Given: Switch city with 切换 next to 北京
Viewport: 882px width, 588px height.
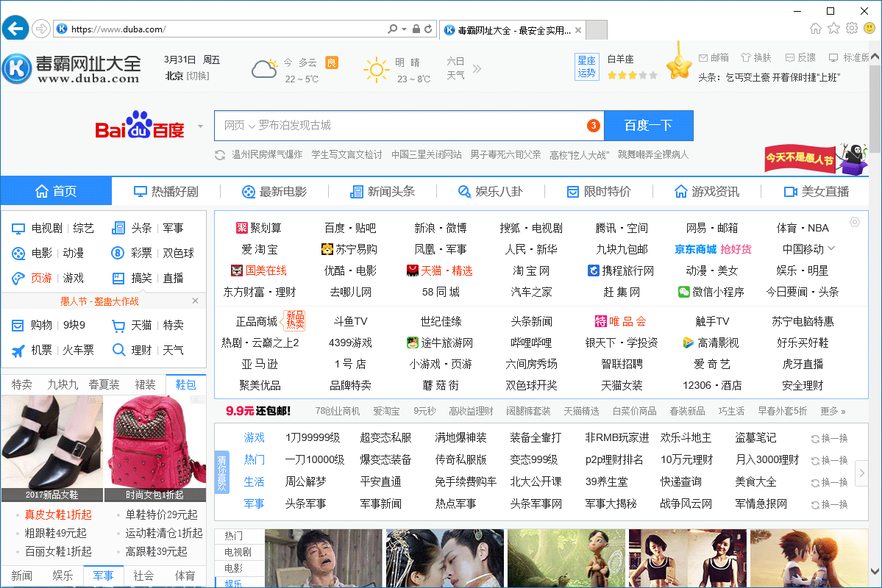Looking at the screenshot, I should 197,76.
